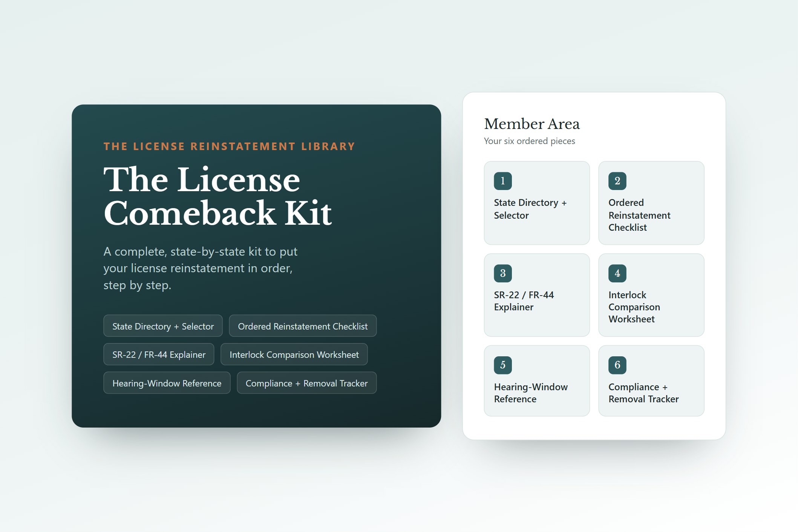Click the number 4 badge
798x532 pixels.
617,273
